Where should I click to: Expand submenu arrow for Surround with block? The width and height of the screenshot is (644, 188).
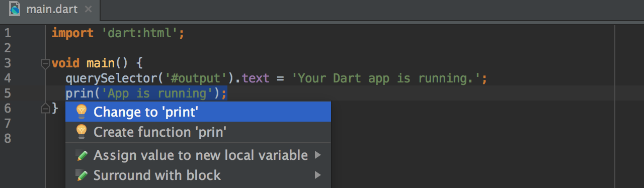318,175
